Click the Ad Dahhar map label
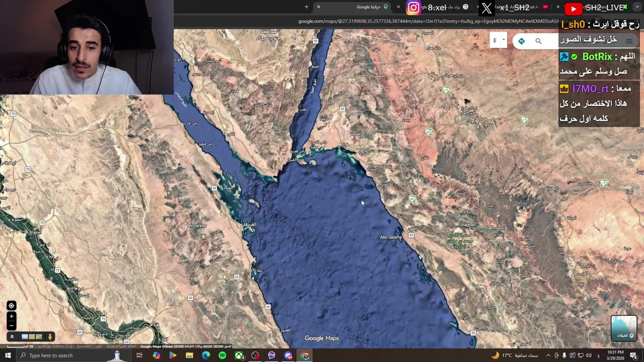This screenshot has width=644, height=362. click(x=197, y=226)
